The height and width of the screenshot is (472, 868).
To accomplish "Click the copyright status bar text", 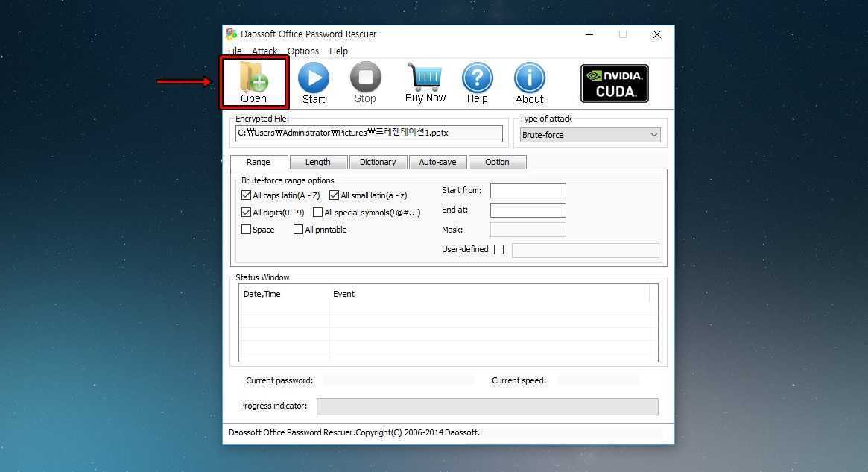I will point(355,432).
